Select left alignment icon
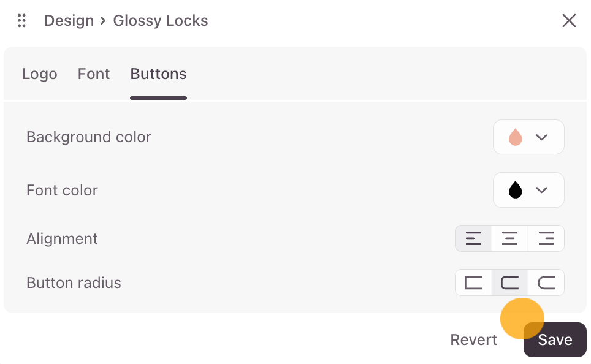The image size is (591, 364). coord(473,238)
